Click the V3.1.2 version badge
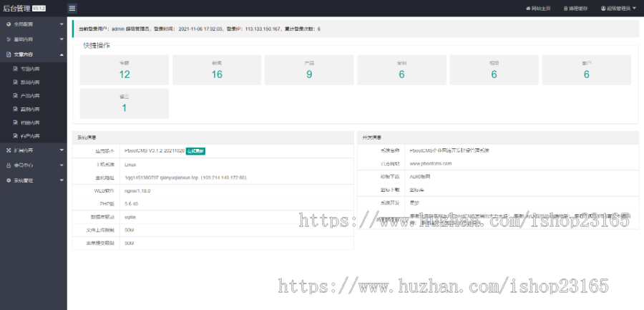The width and height of the screenshot is (644, 310). pyautogui.click(x=39, y=9)
